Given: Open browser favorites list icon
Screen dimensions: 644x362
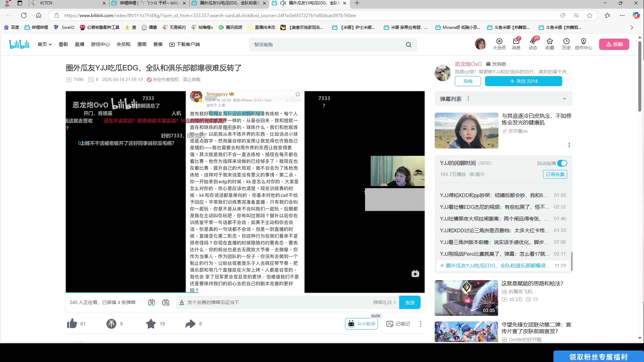Looking at the screenshot, I should [607, 15].
